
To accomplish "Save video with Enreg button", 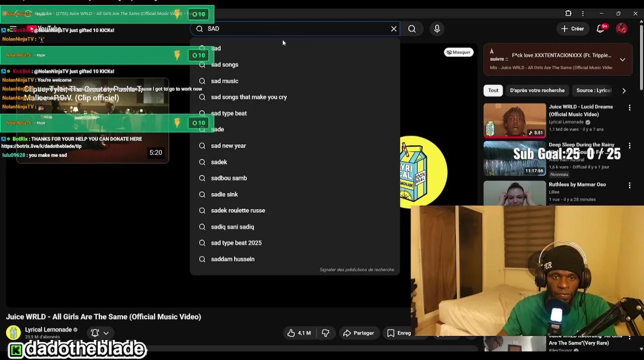I will tap(398, 333).
